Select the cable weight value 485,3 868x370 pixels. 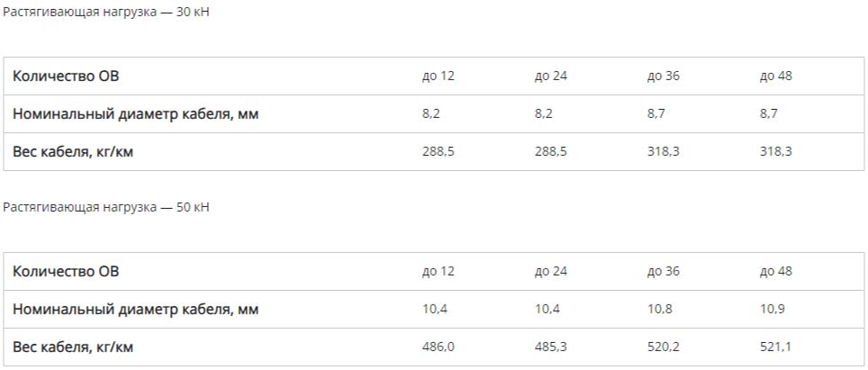550,347
